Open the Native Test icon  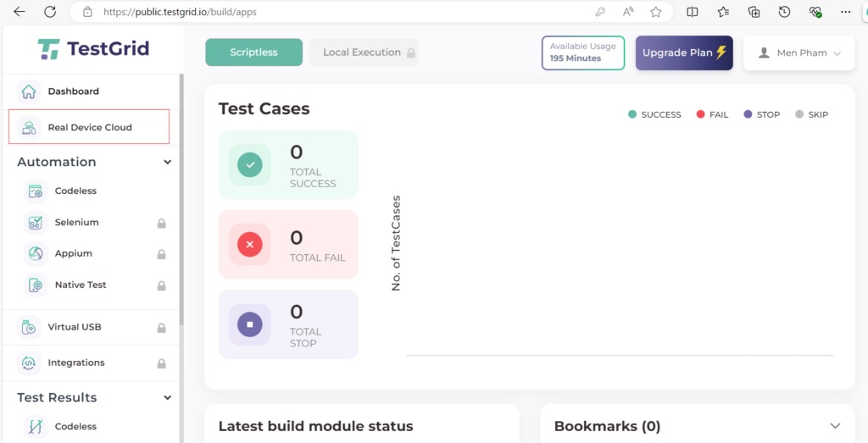tap(36, 285)
